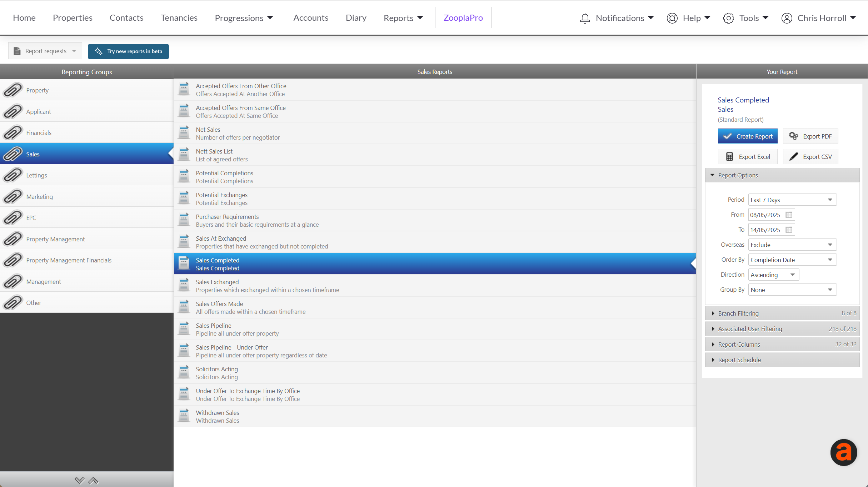This screenshot has width=868, height=487.
Task: Click the From date calendar icon
Action: tap(789, 215)
